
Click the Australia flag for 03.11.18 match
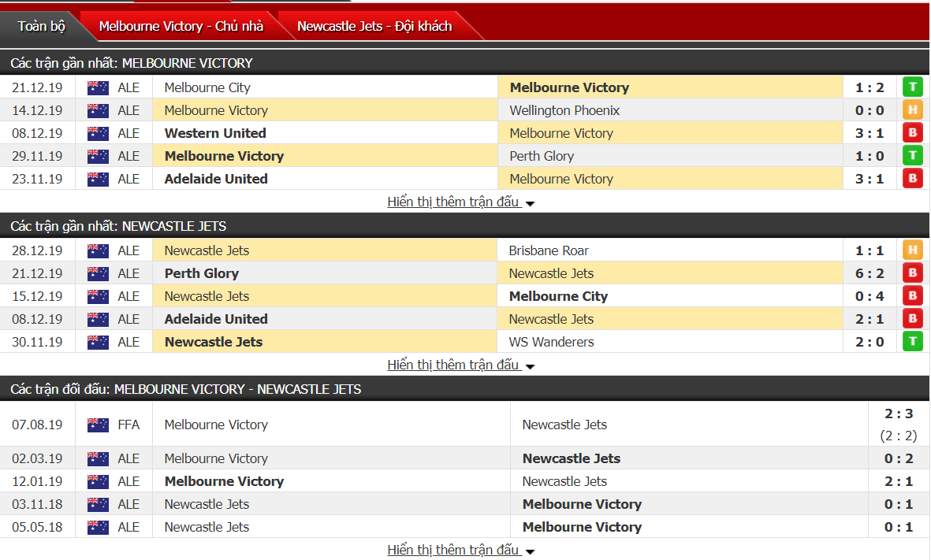(98, 504)
